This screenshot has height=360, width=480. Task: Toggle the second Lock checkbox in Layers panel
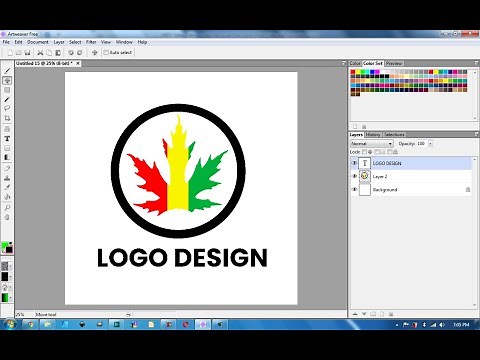(377, 152)
